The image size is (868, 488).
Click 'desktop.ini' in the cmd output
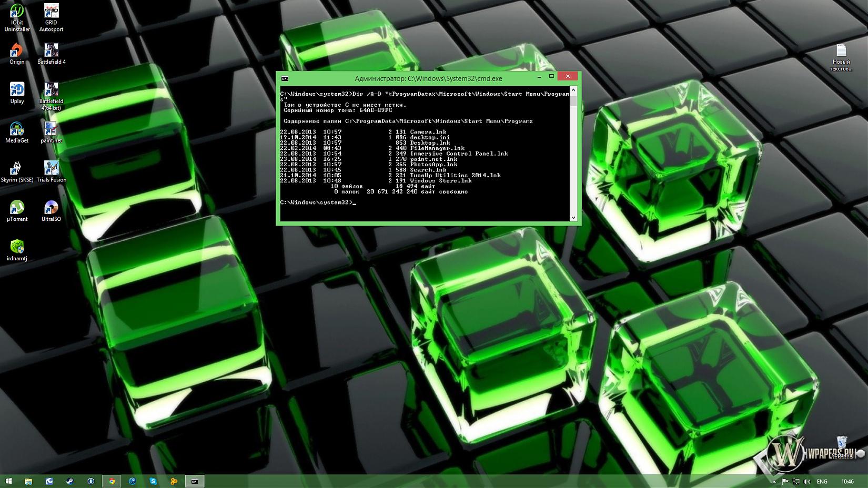click(x=430, y=137)
